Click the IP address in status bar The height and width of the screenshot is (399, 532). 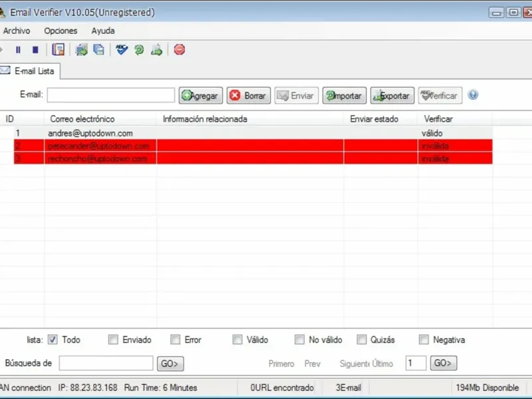pos(88,388)
